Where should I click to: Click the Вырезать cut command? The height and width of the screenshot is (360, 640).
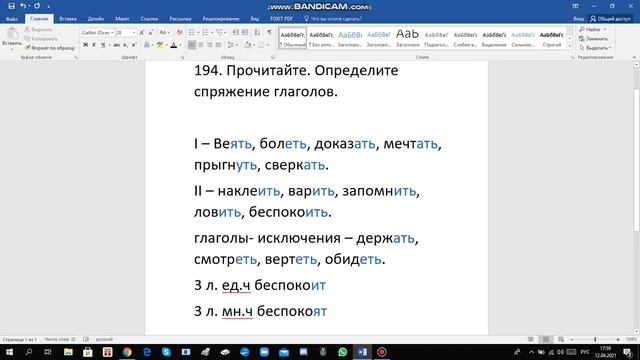[x=38, y=29]
